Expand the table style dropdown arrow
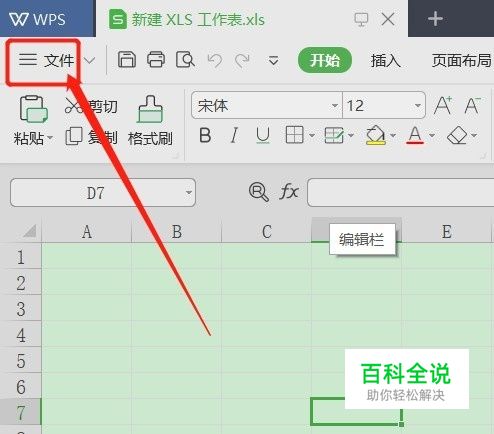This screenshot has height=434, width=494. pyautogui.click(x=351, y=135)
